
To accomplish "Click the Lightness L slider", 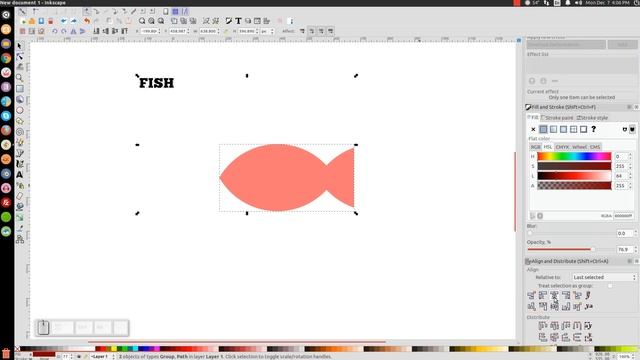I will click(574, 176).
